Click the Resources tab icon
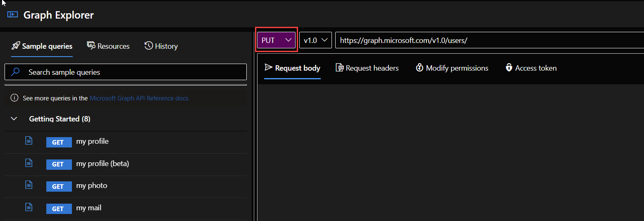Image resolution: width=644 pixels, height=221 pixels. 91,46
